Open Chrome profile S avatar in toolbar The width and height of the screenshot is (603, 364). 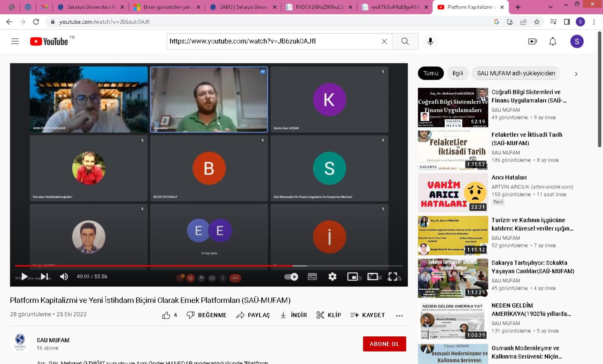pos(580,22)
